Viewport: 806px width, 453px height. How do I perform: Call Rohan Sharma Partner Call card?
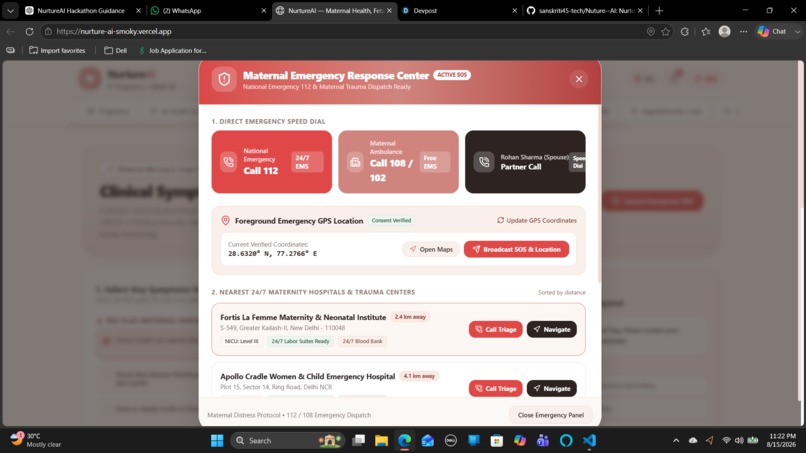(525, 162)
